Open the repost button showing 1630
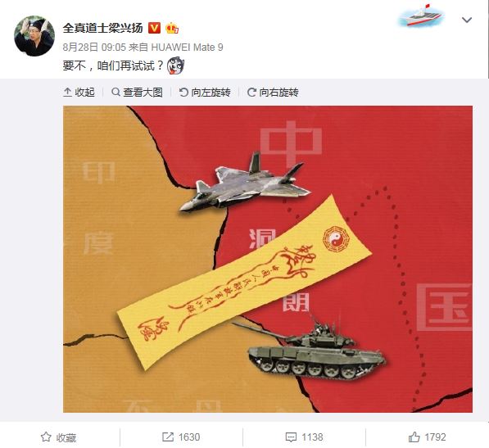The height and width of the screenshot is (448, 489). (x=181, y=437)
